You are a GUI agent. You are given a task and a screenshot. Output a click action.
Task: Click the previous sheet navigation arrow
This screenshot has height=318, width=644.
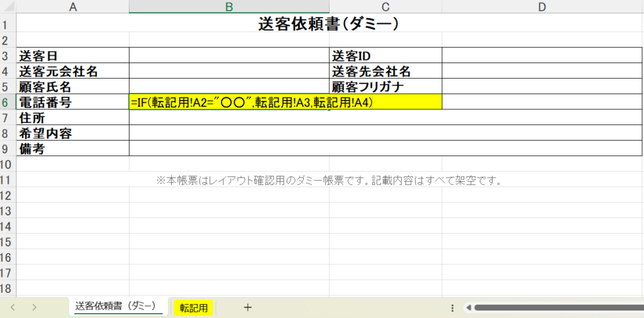13,307
